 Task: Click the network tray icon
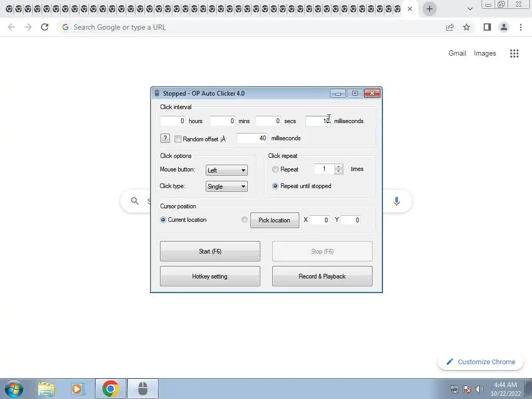[454, 389]
